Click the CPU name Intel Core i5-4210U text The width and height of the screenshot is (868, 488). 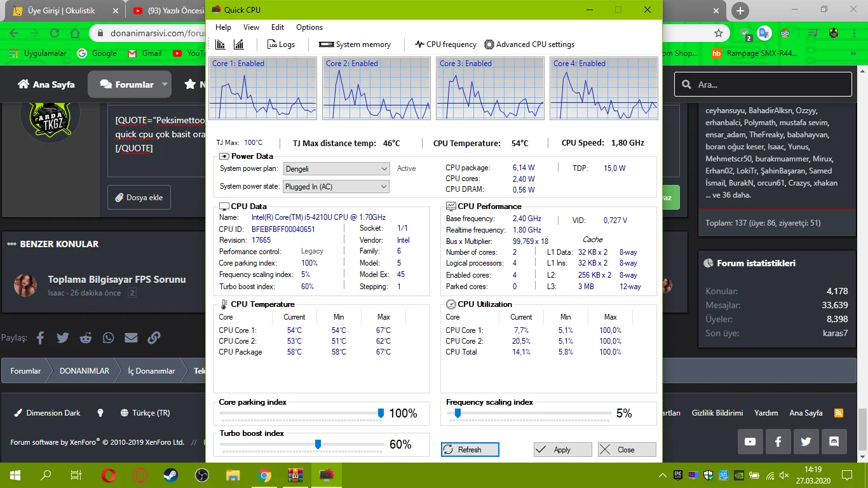[x=318, y=218]
